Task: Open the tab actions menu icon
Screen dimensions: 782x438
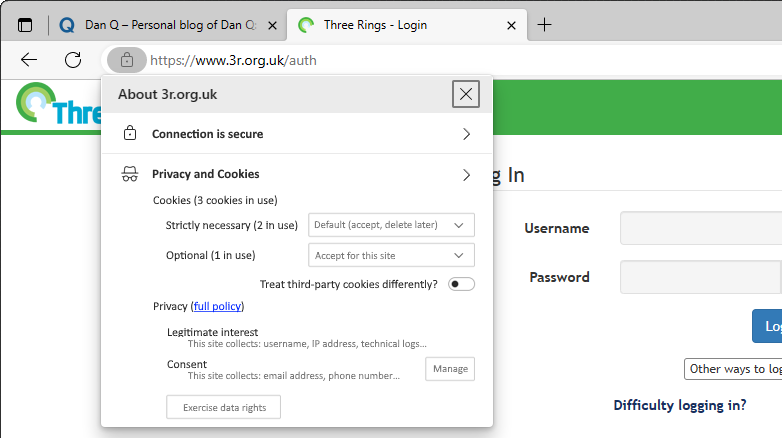Action: coord(25,25)
